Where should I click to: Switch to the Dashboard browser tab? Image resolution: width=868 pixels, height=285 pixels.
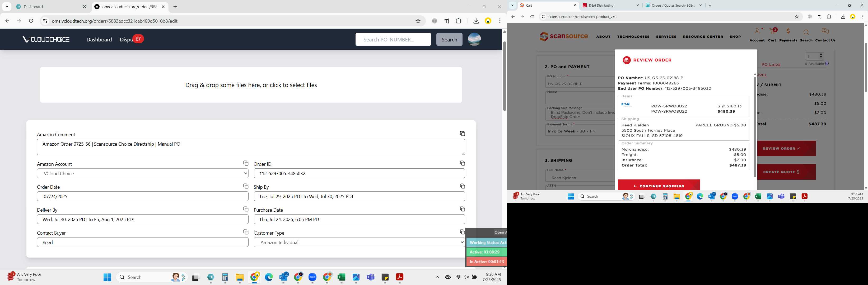[x=50, y=7]
